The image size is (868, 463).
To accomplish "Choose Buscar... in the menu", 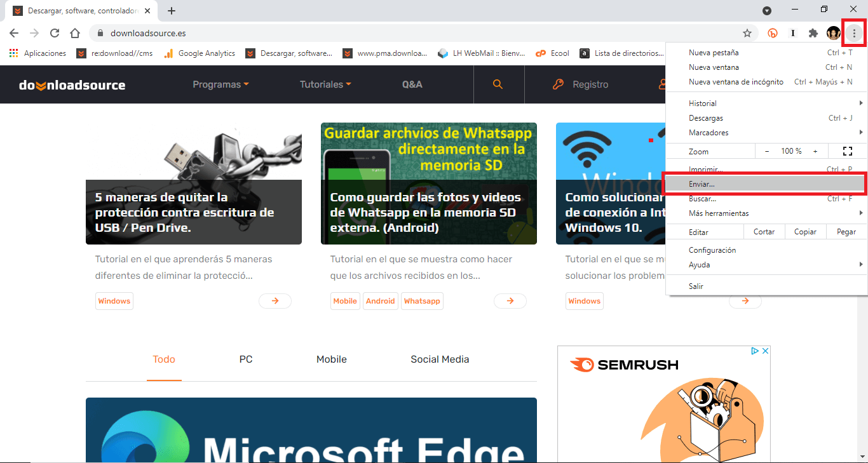I will (x=766, y=199).
